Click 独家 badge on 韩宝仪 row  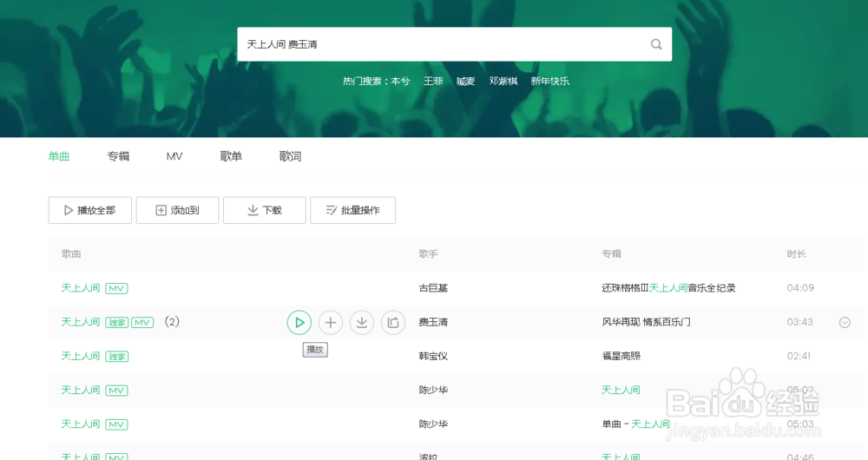pyautogui.click(x=117, y=357)
